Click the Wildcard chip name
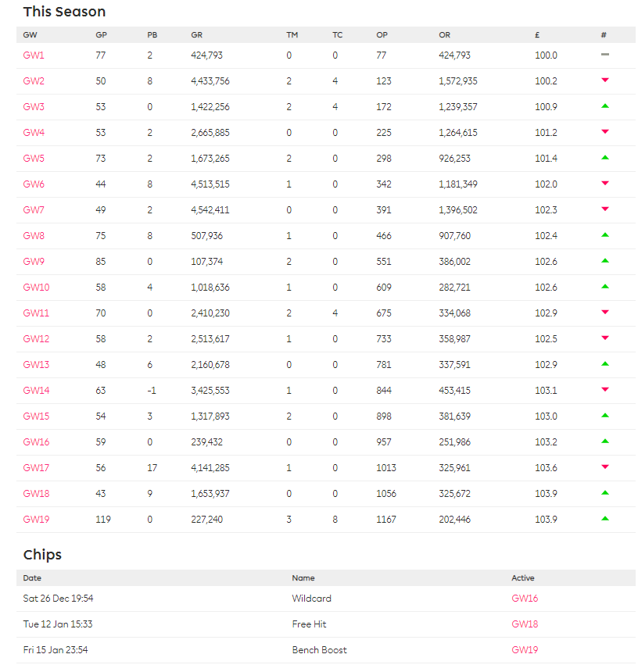Image resolution: width=638 pixels, height=672 pixels. 311,599
